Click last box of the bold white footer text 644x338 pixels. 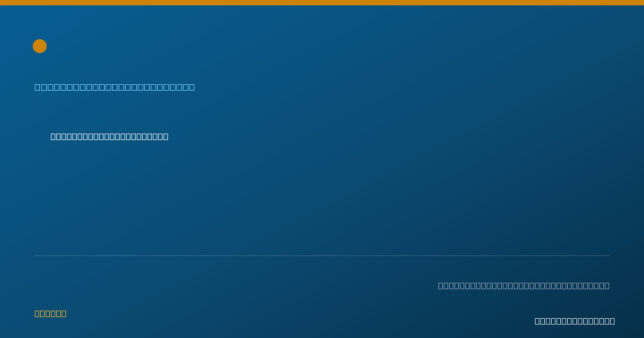[612, 321]
